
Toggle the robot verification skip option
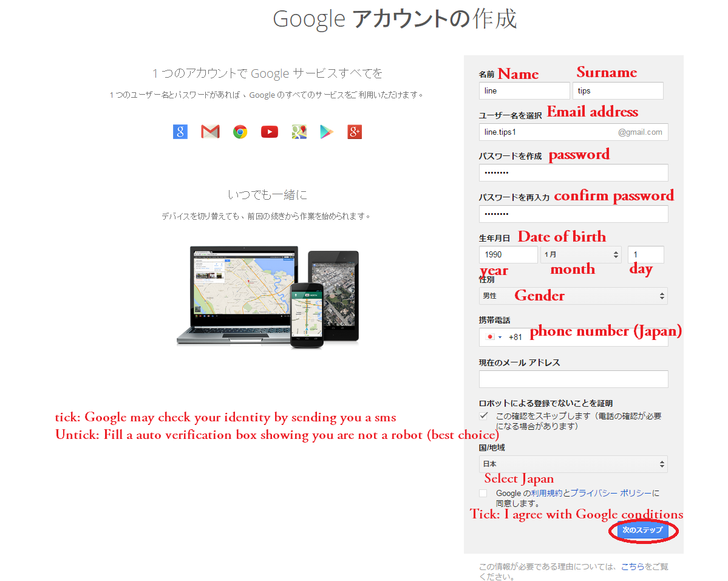[x=484, y=415]
